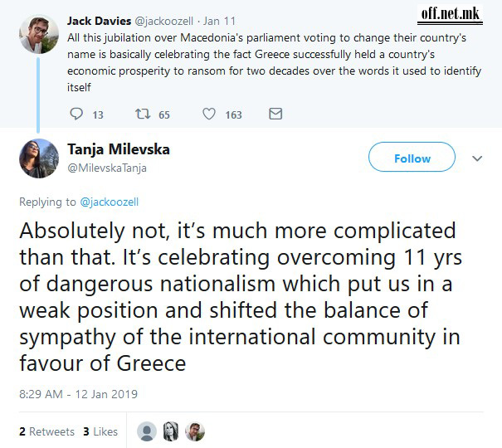This screenshot has width=502, height=448.
Task: View the 3 Likes list
Action: tap(100, 431)
